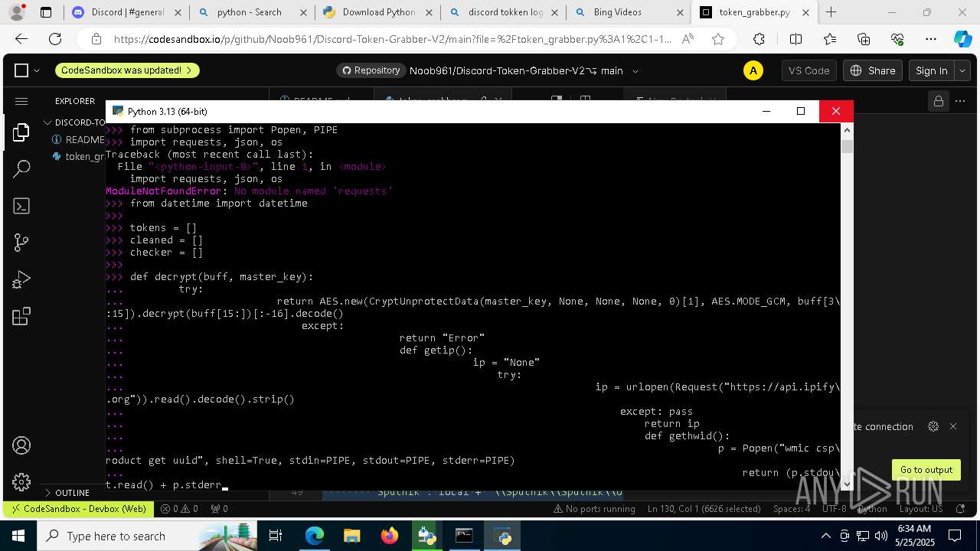
Task: Open the branch dropdown next to main
Action: pos(635,70)
